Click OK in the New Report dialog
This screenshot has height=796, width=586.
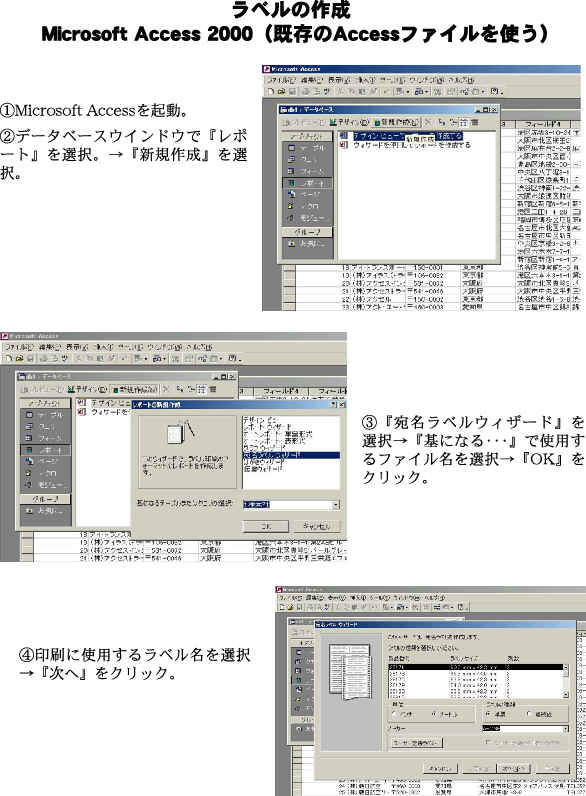tap(267, 526)
